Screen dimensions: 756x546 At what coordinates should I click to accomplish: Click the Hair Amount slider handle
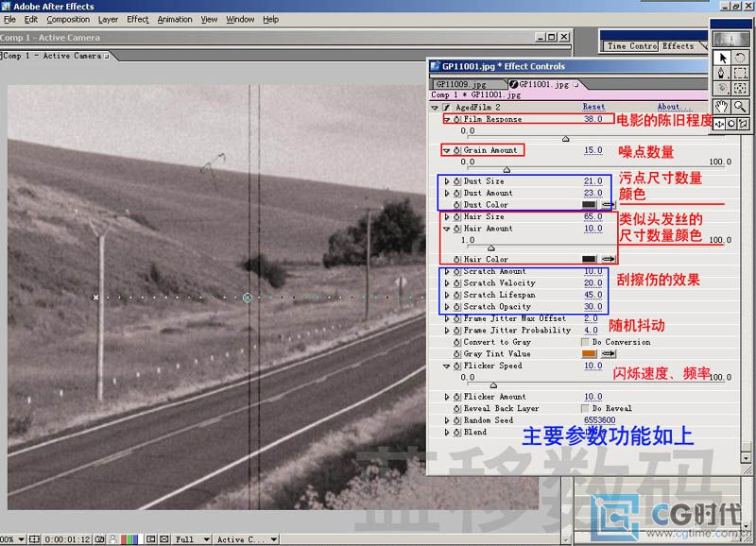coord(490,248)
